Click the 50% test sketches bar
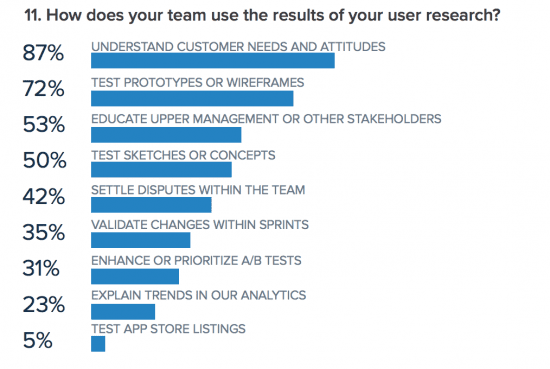 (161, 170)
